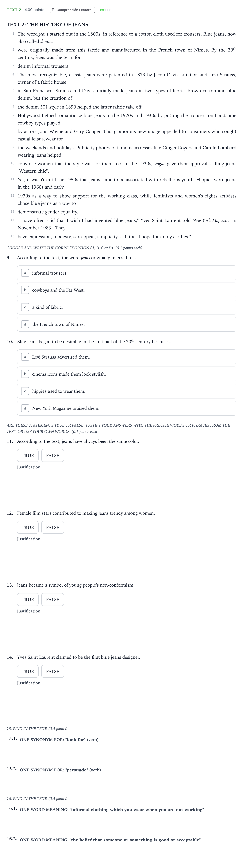243x868 pixels.
Task: Mark question 11 as TRUE
Action: point(28,456)
